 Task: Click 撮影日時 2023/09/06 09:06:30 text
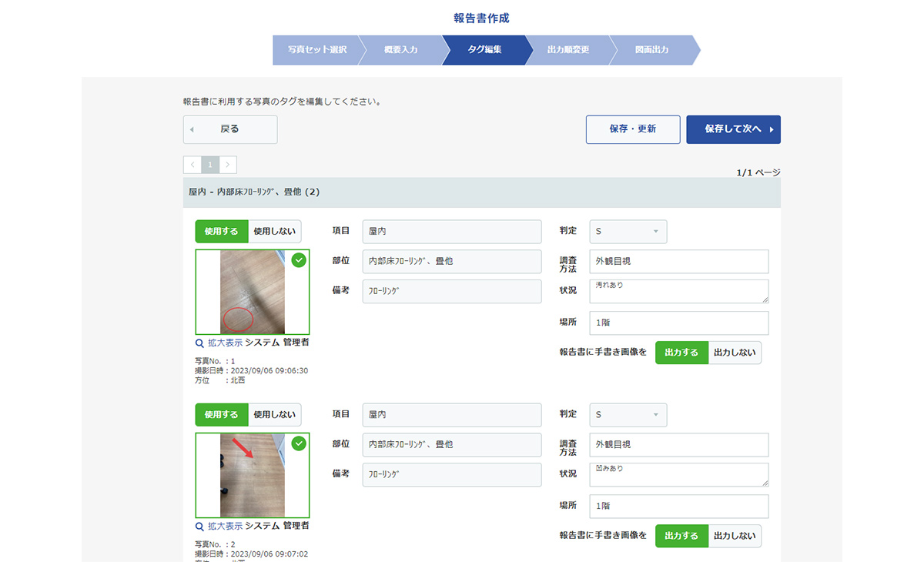click(252, 371)
